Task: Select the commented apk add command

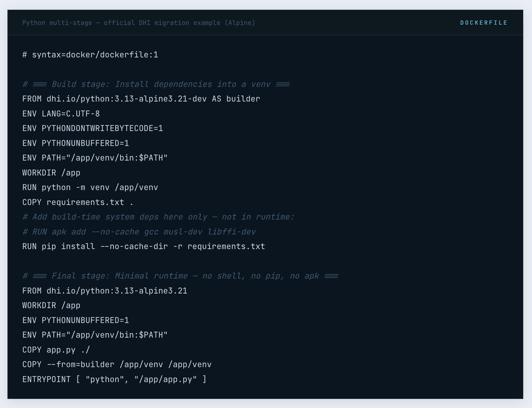Action: coord(139,232)
